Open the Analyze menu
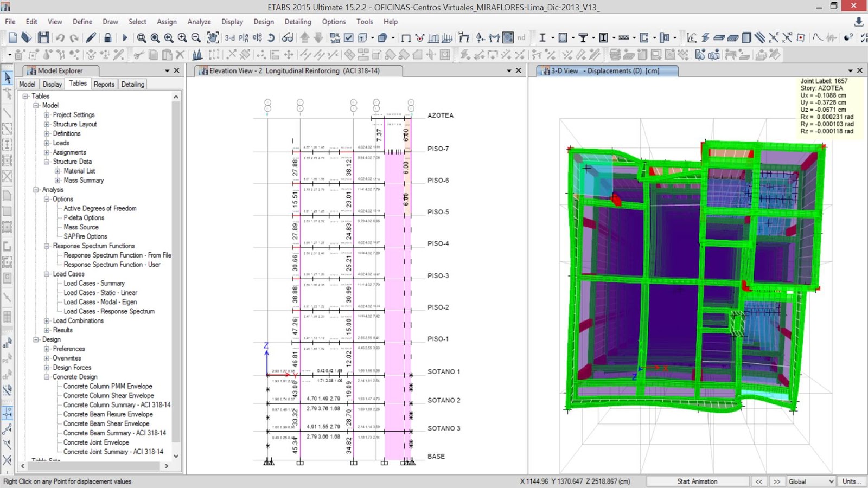The image size is (868, 488). [199, 22]
